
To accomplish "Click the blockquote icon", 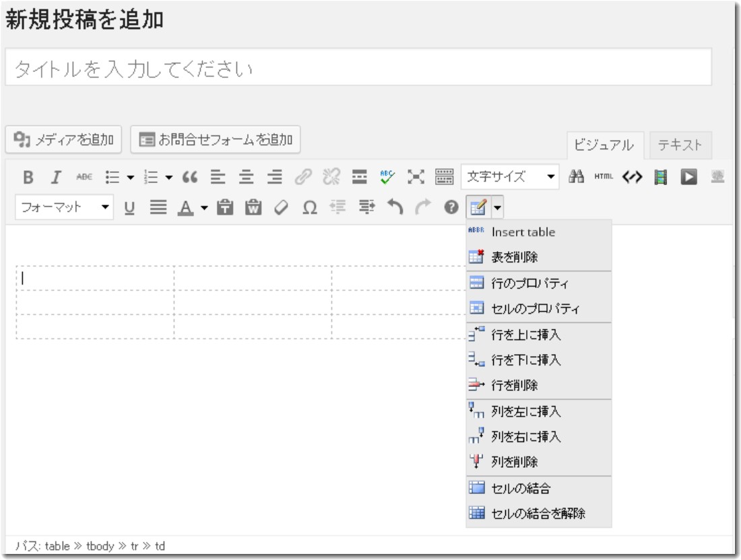I will (x=189, y=178).
